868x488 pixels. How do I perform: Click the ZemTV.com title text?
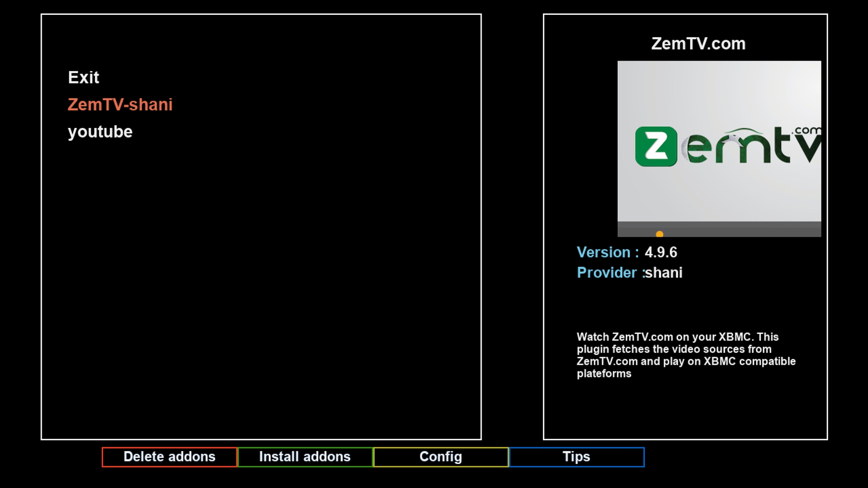(x=698, y=44)
